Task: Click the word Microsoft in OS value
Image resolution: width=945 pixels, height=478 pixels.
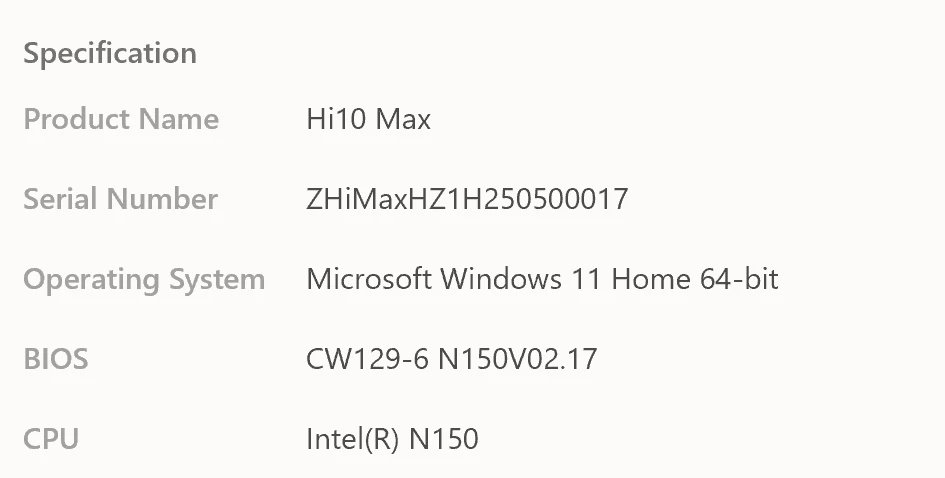Action: pyautogui.click(x=368, y=278)
